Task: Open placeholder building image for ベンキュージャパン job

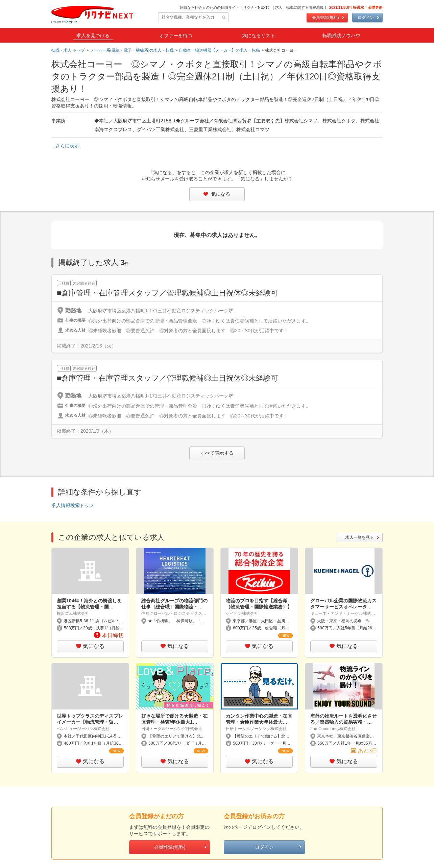Action: (90, 686)
